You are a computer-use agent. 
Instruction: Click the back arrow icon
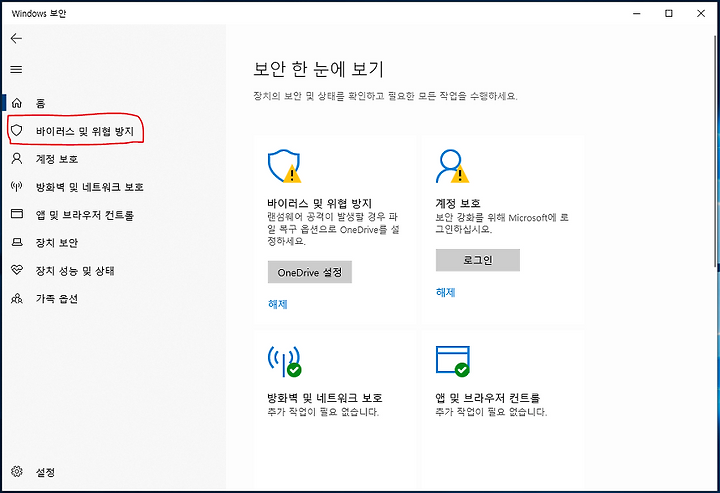point(17,39)
